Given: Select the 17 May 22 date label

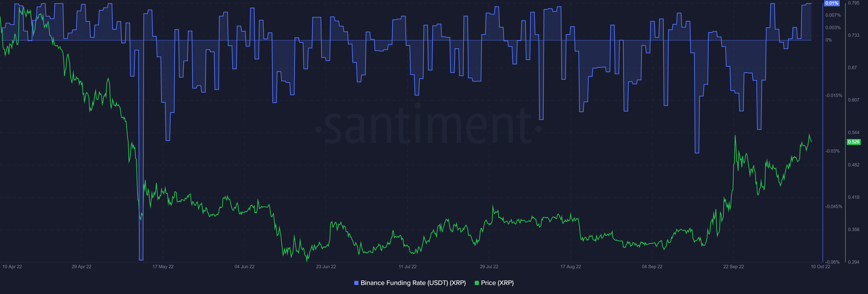Looking at the screenshot, I should tap(163, 267).
